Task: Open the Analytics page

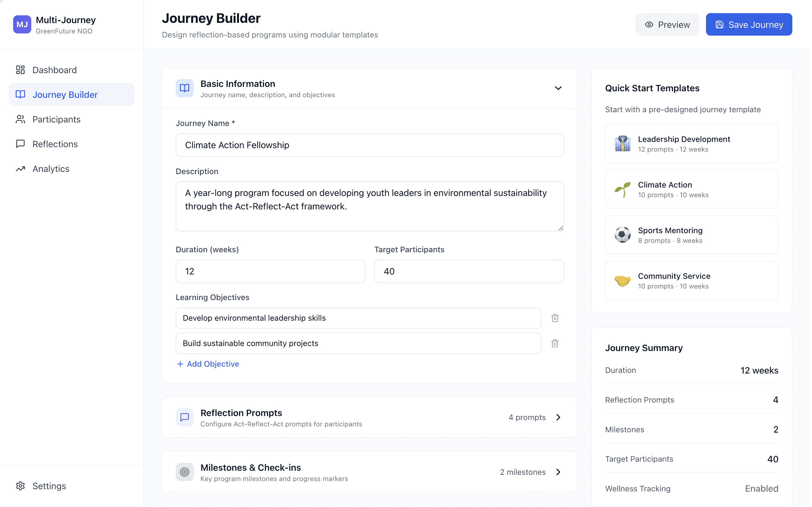Action: click(51, 169)
